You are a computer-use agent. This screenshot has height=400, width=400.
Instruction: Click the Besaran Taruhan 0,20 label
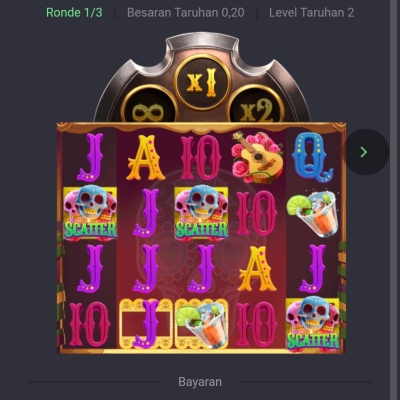tap(186, 13)
